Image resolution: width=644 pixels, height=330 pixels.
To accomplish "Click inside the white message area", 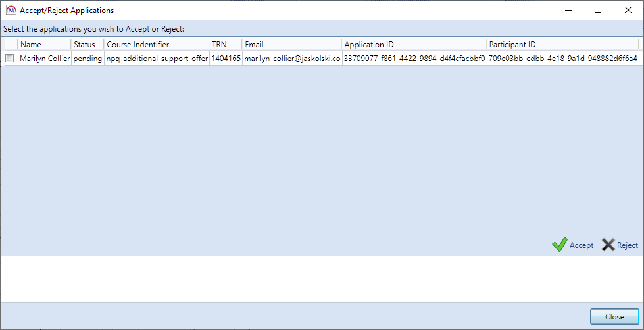I will [322, 279].
